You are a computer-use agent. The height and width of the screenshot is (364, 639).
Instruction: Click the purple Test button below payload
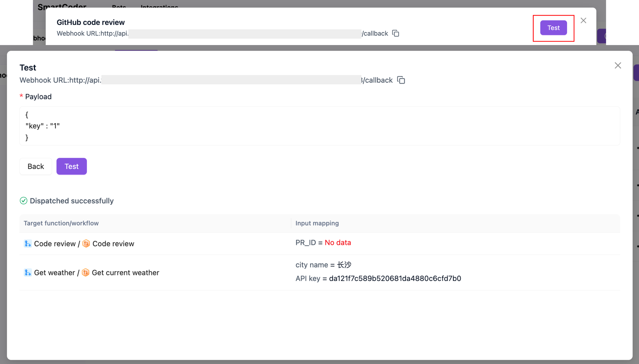tap(72, 166)
